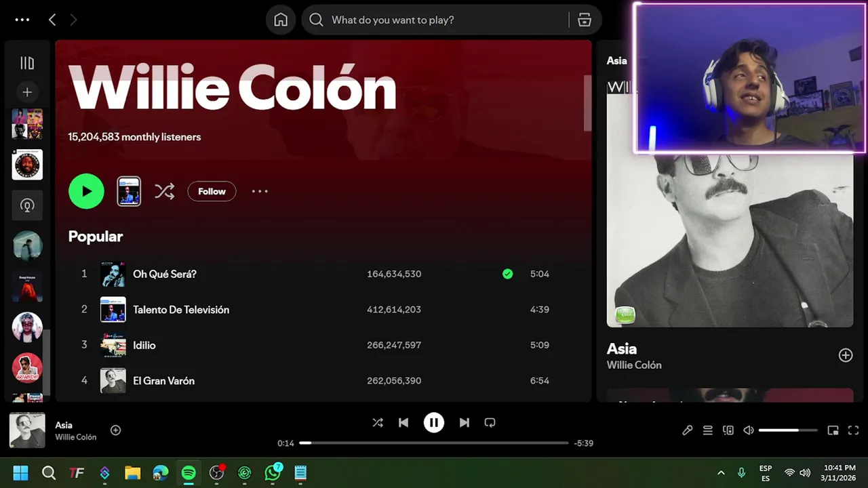The width and height of the screenshot is (868, 488).
Task: Follow Willie Colón
Action: [x=212, y=191]
